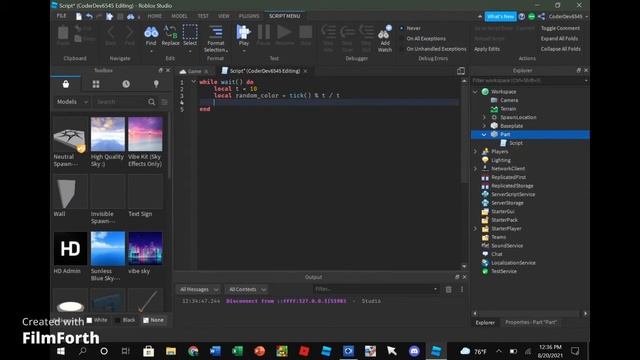Screen dimensions: 640x360
Task: Open the HOME ribbon tab
Action: [155, 16]
